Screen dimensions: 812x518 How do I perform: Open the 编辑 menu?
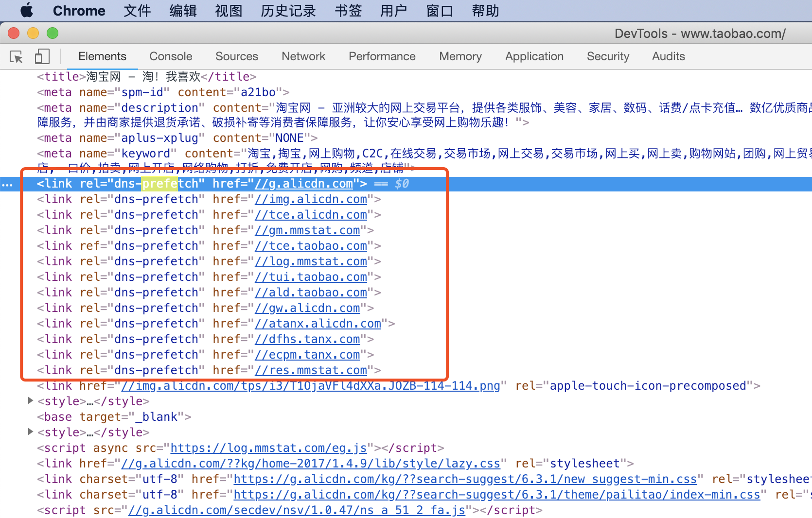pyautogui.click(x=183, y=11)
